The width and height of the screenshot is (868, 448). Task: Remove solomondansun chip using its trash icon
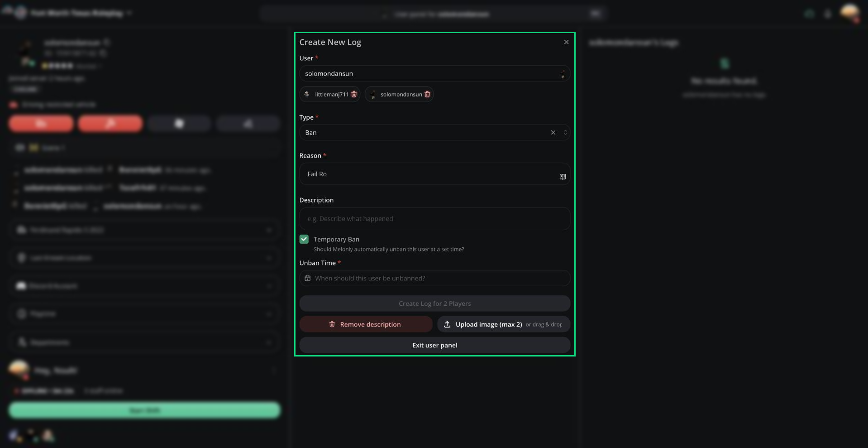tap(427, 94)
